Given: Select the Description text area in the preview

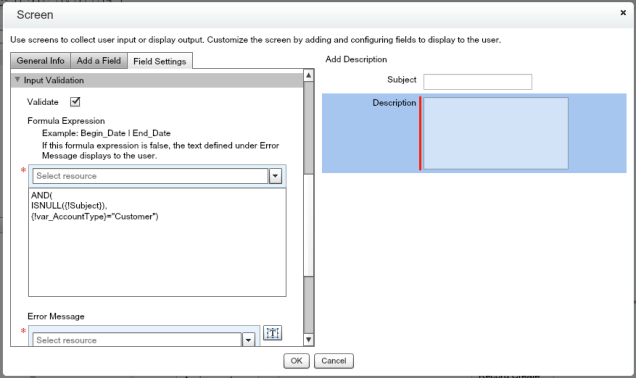Looking at the screenshot, I should pyautogui.click(x=496, y=133).
